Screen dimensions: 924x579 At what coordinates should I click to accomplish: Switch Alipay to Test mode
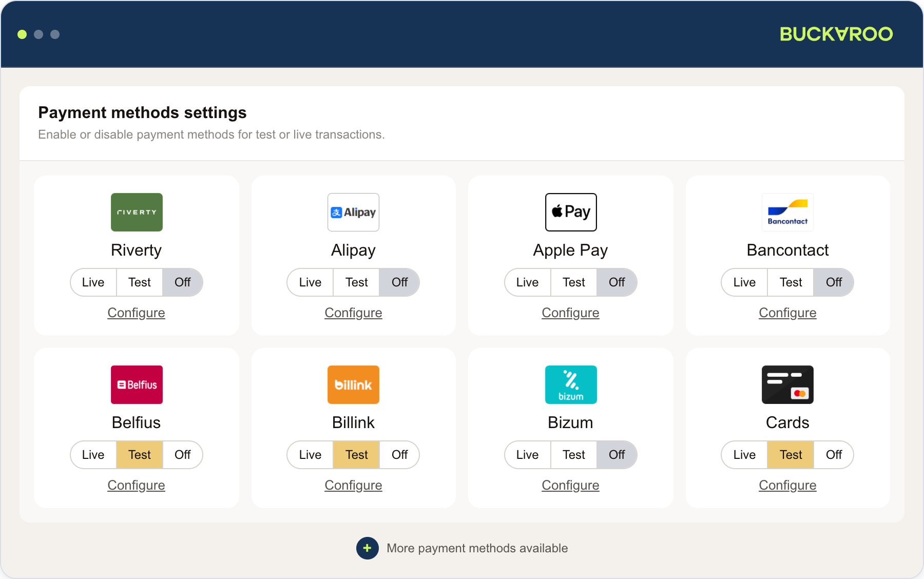click(356, 282)
